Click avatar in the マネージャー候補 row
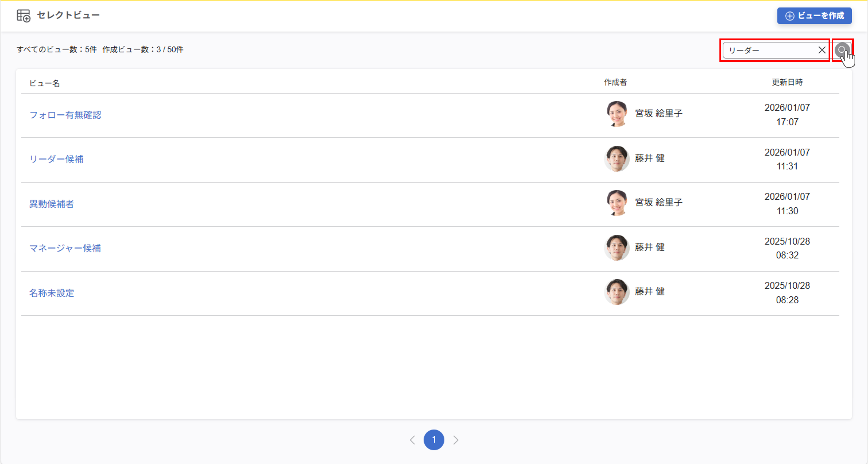The width and height of the screenshot is (868, 464). pyautogui.click(x=617, y=247)
